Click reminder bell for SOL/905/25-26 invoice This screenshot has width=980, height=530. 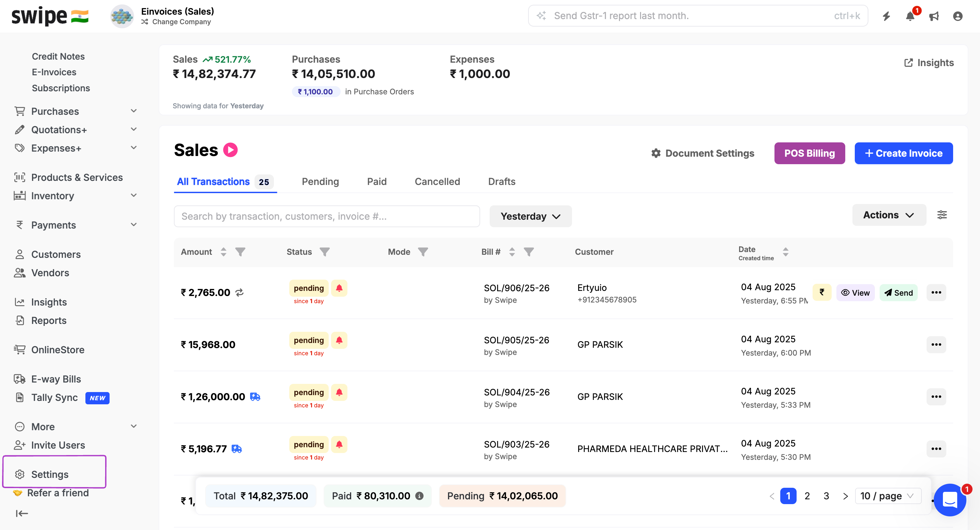coord(339,340)
